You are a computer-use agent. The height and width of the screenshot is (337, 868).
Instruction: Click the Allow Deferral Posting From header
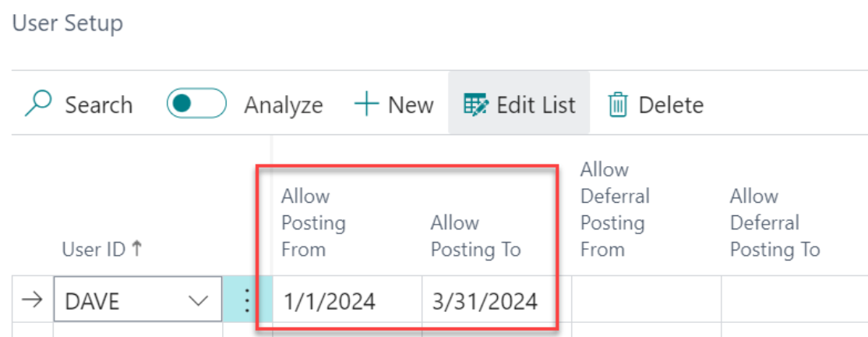pos(615,210)
